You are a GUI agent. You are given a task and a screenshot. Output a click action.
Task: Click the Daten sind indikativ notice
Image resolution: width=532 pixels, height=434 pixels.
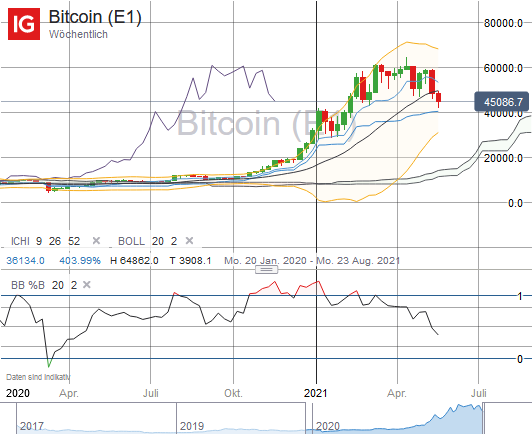pos(38,377)
